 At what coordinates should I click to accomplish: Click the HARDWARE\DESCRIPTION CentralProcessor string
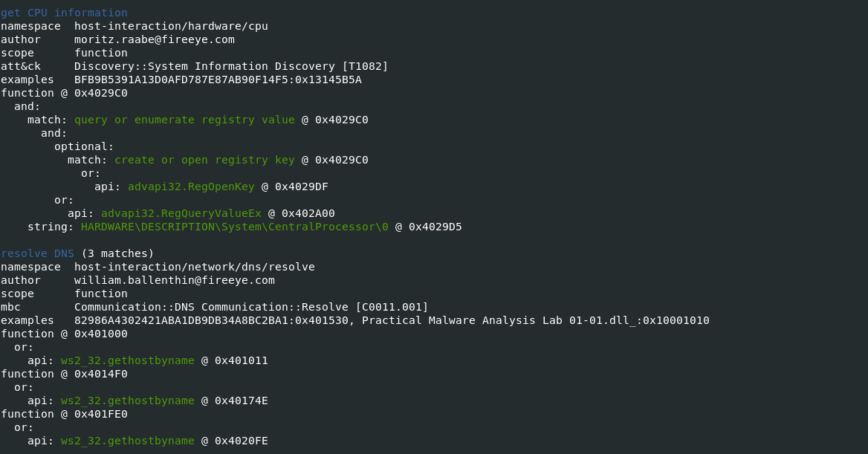(x=235, y=227)
